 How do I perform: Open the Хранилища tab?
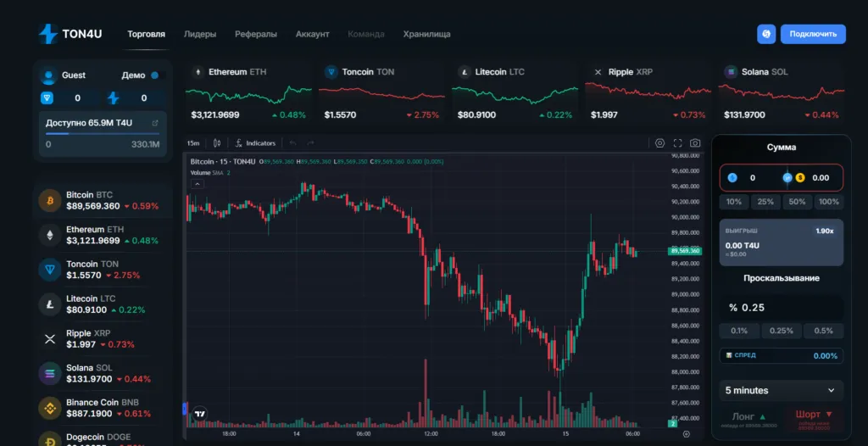427,34
